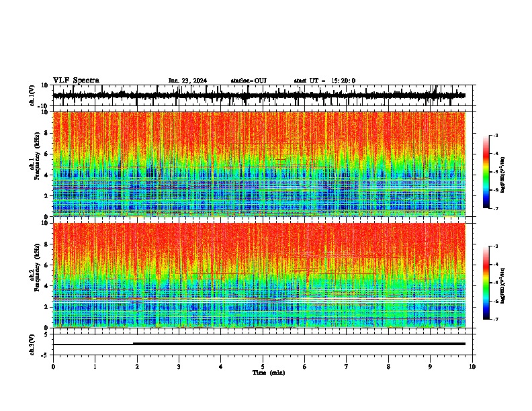Click the ch.2 spectrogram color scale bar
Viewport: 532px width, 411px height.
pyautogui.click(x=486, y=283)
